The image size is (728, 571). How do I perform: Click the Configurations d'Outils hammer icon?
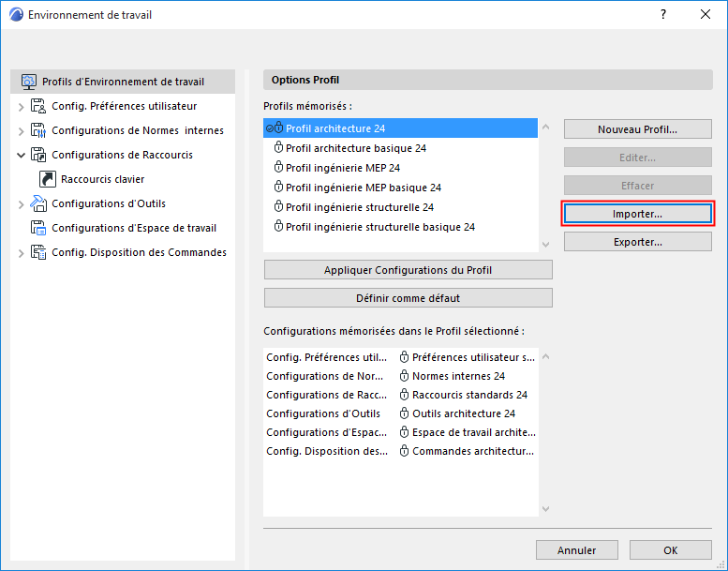coord(38,203)
